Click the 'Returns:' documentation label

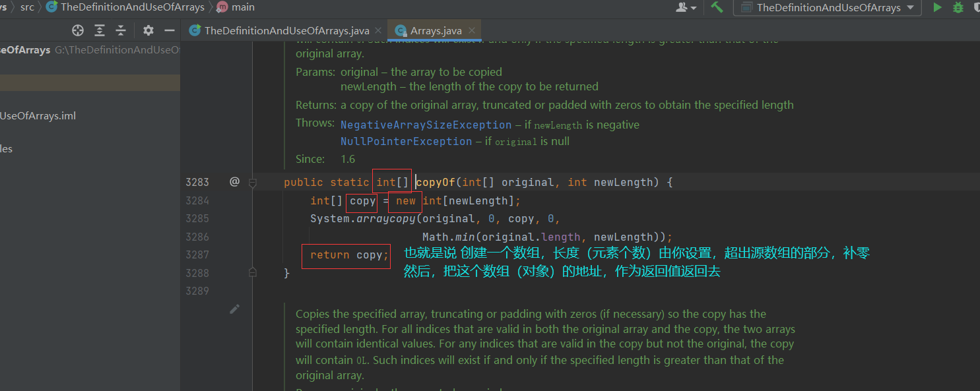point(316,105)
